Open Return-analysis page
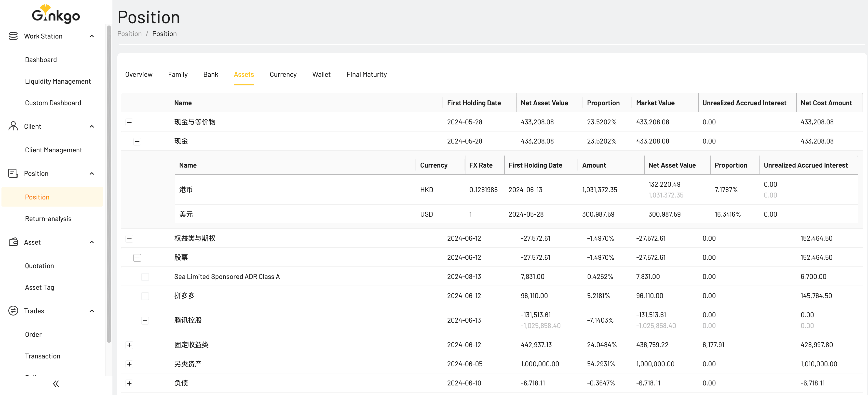Image resolution: width=868 pixels, height=395 pixels. [48, 219]
